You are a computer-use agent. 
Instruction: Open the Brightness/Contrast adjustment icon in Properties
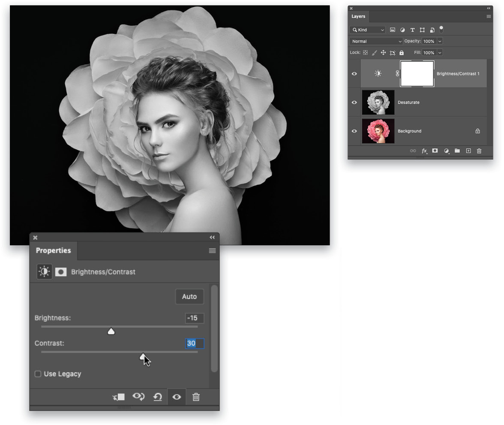pos(44,271)
